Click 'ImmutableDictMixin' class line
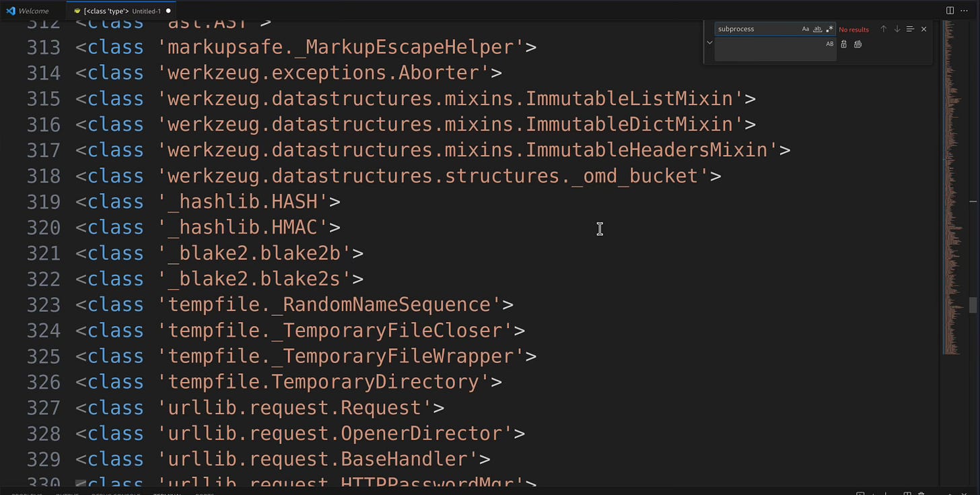Image resolution: width=980 pixels, height=495 pixels. 415,125
